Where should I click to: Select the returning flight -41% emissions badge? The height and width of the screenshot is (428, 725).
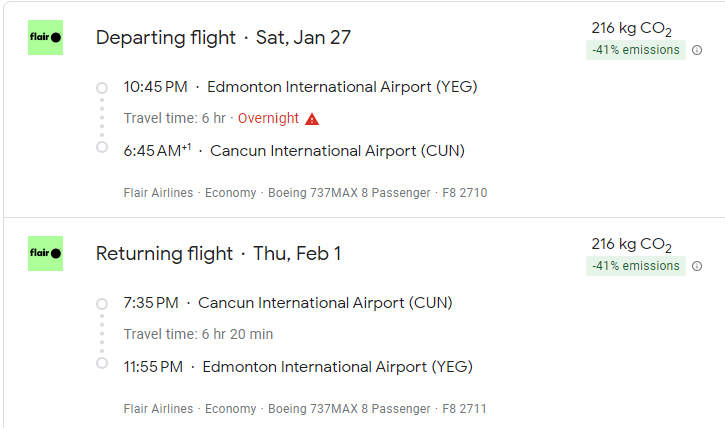tap(635, 266)
